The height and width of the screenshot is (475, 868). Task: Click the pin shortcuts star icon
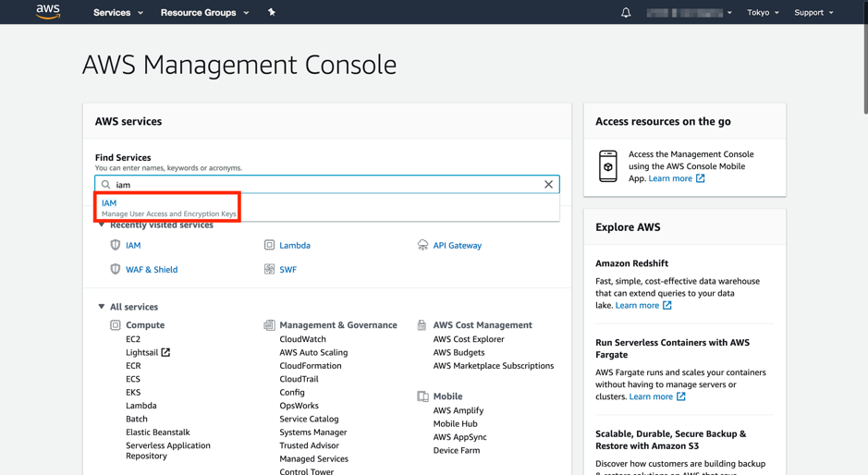coord(271,12)
